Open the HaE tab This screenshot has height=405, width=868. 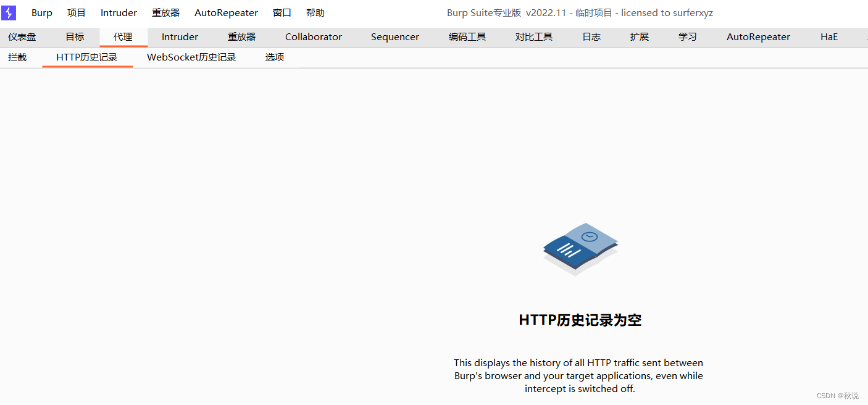[x=829, y=37]
